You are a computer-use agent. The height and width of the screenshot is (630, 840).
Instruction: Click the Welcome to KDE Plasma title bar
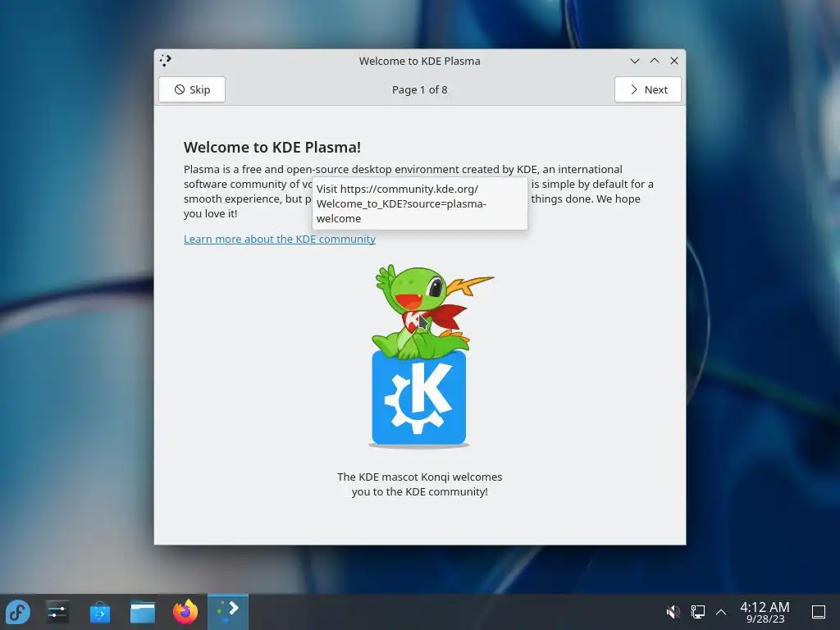point(419,61)
